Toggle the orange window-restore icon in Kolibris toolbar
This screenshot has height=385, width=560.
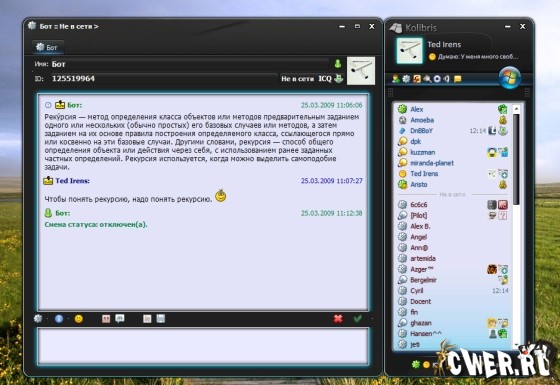click(x=417, y=79)
